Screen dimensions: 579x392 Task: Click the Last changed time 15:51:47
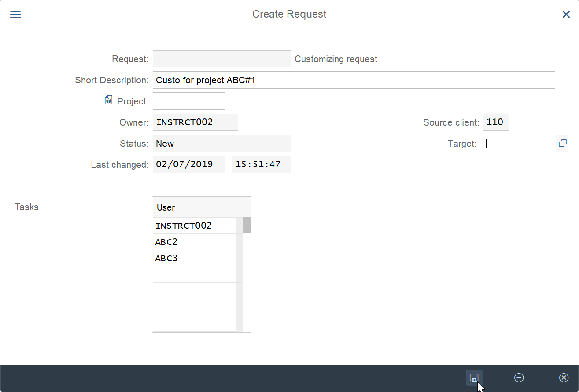(x=261, y=164)
